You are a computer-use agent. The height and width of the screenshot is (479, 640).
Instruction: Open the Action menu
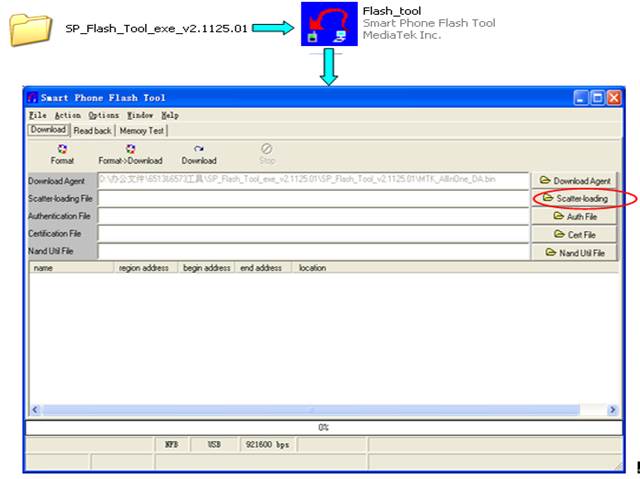click(68, 115)
